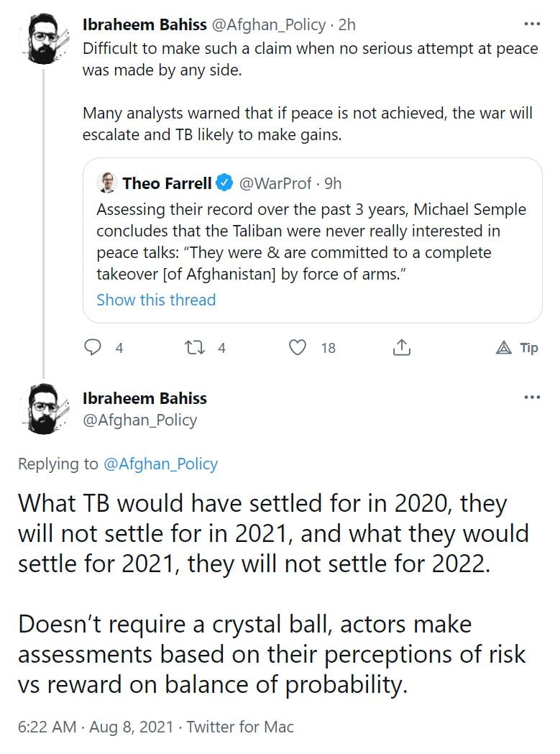Click "Show this thread" link
The height and width of the screenshot is (754, 560).
coord(156,300)
